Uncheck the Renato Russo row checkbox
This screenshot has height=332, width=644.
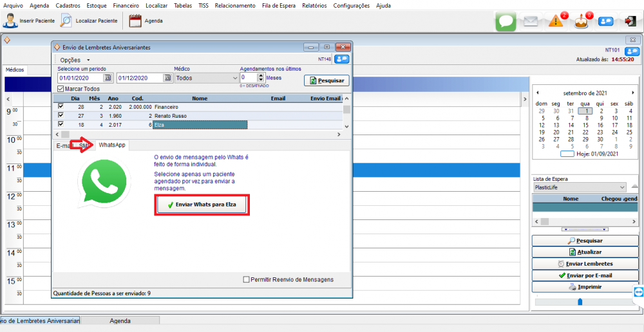coord(61,115)
